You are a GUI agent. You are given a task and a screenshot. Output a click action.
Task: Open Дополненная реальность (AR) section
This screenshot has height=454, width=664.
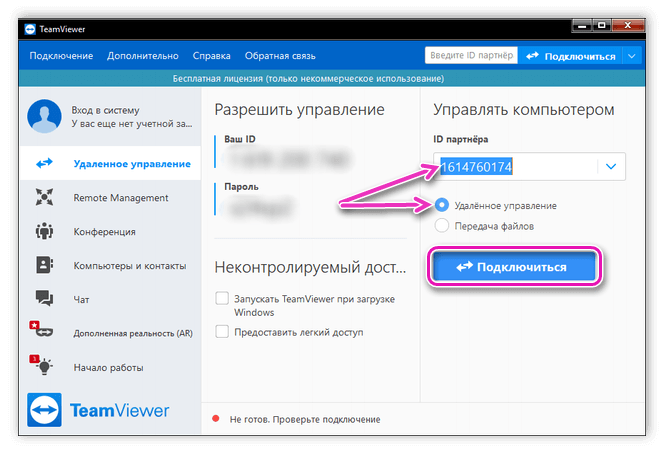click(x=110, y=333)
